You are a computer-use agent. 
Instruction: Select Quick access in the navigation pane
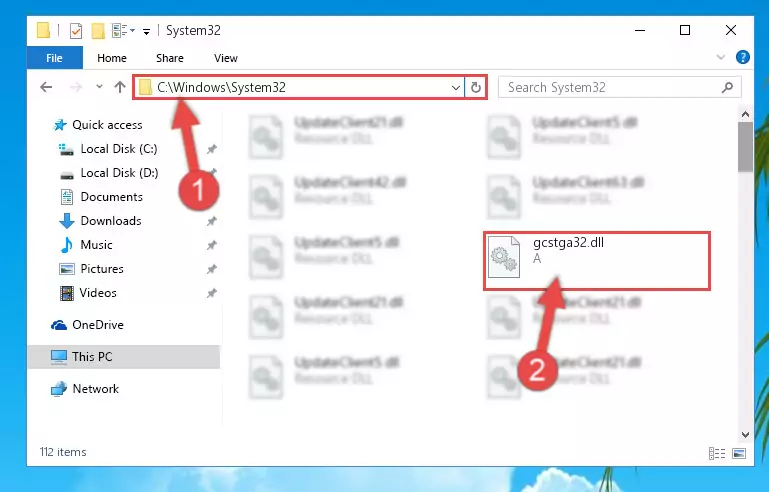(107, 125)
